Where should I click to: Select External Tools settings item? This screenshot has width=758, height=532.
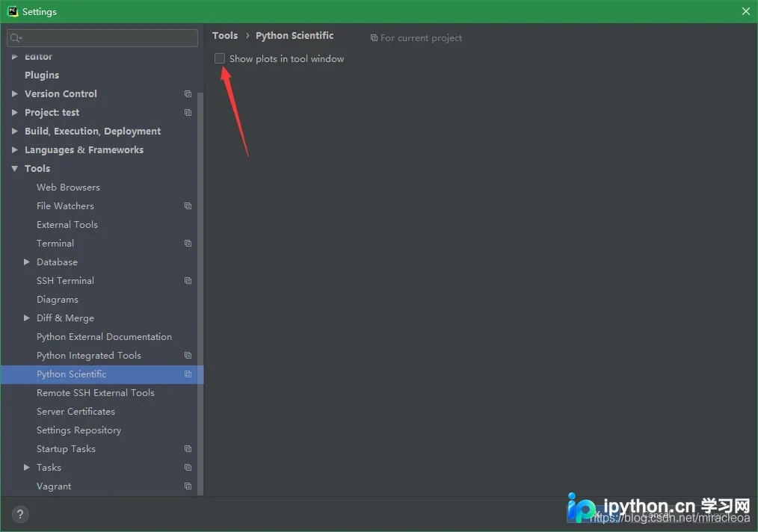coord(67,225)
